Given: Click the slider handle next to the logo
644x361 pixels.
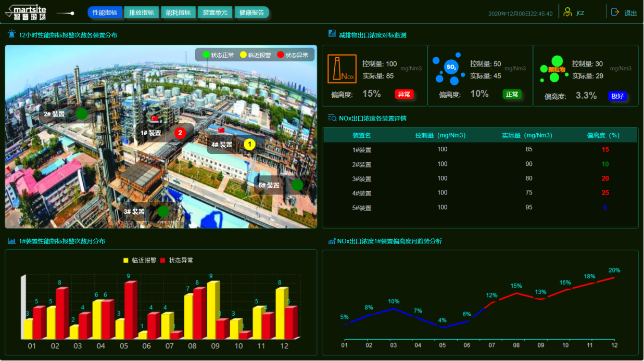Looking at the screenshot, I should coord(72,13).
